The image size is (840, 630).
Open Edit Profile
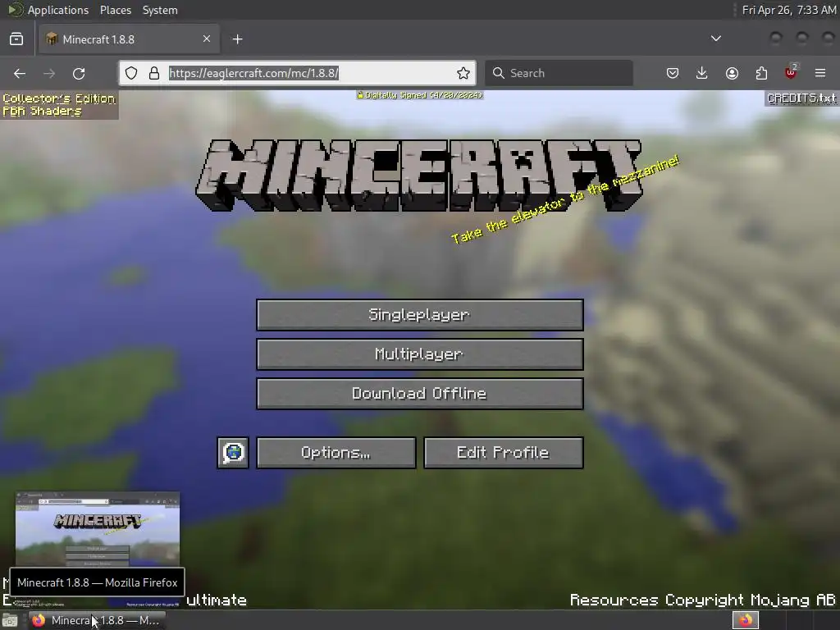[503, 453]
